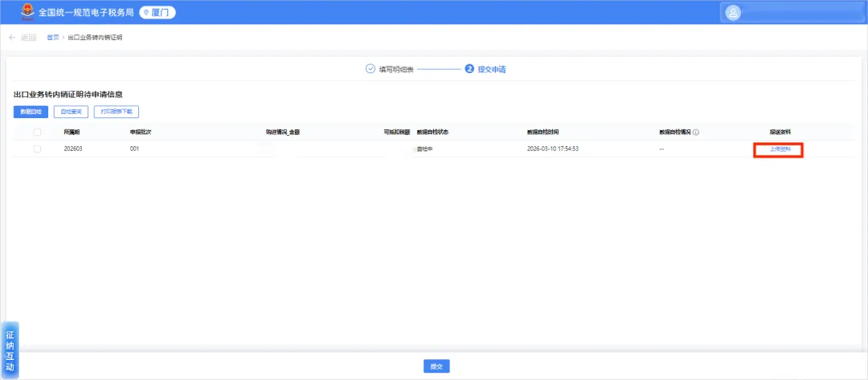This screenshot has height=380, width=868.
Task: Click the 打印报表下载 button
Action: coord(117,112)
